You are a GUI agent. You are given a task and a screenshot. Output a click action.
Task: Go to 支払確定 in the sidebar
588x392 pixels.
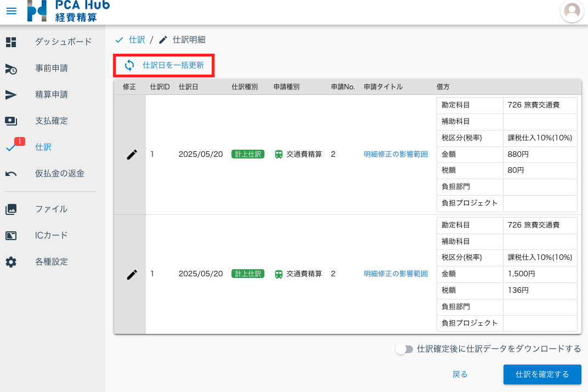(52, 121)
